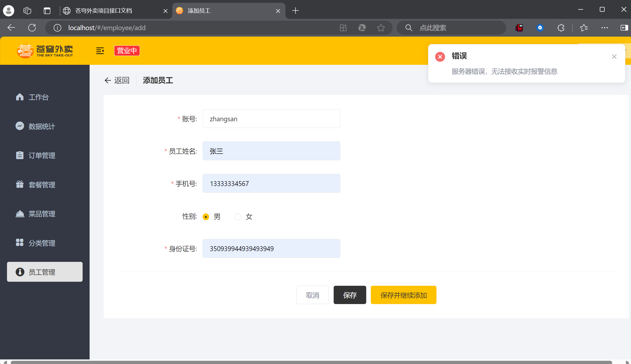Image resolution: width=631 pixels, height=364 pixels.
Task: Click the 保存 save button
Action: point(350,295)
